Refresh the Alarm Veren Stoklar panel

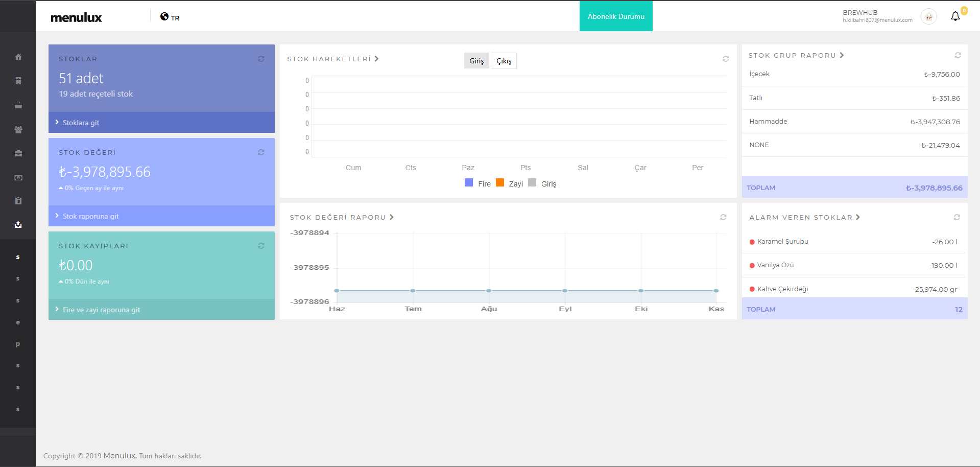tap(957, 218)
